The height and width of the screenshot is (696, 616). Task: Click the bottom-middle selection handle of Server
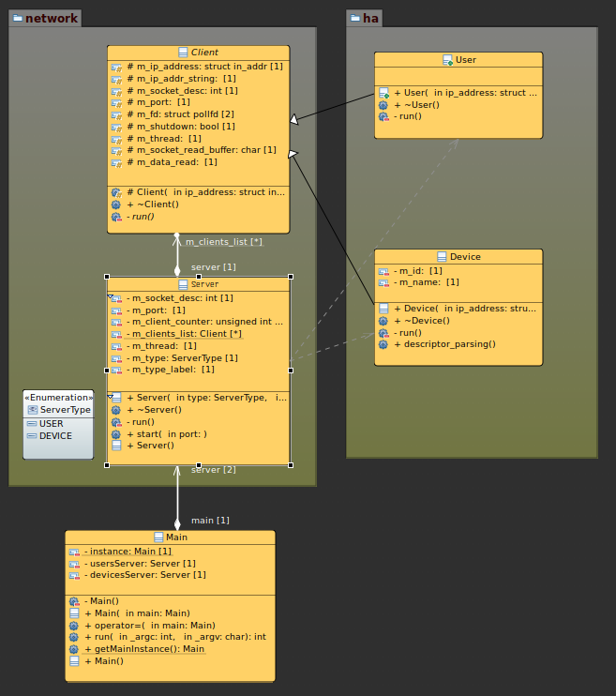click(199, 465)
